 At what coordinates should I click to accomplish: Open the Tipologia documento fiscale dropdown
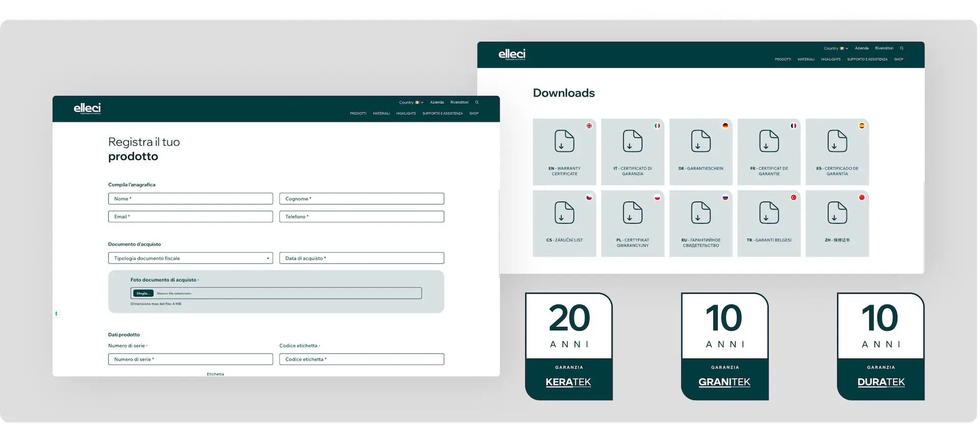click(190, 258)
